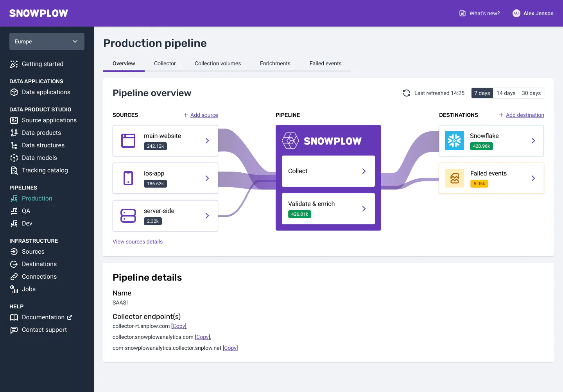Click the Snowplow logo in header
Image resolution: width=563 pixels, height=392 pixels.
39,13
